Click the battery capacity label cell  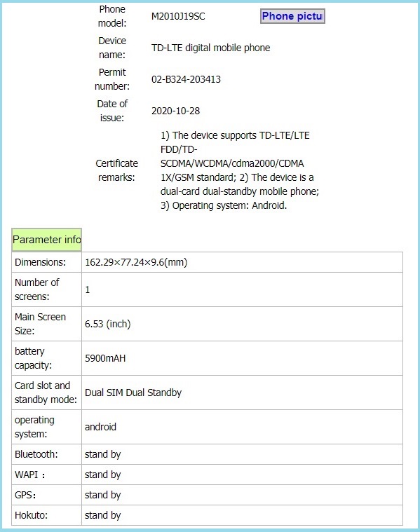[46, 358]
